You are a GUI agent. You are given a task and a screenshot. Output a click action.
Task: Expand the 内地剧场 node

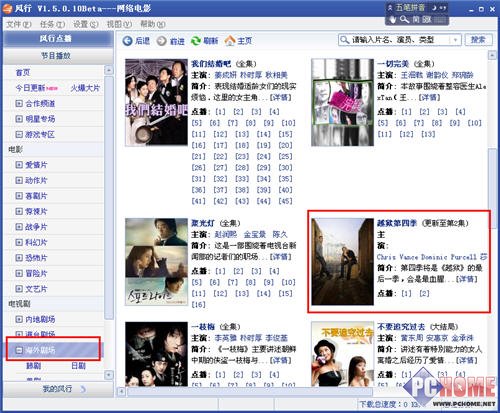tap(19, 319)
